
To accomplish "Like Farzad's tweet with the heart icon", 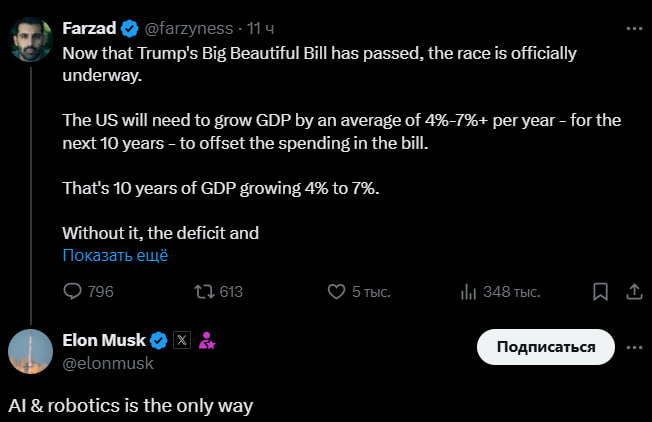I will [336, 292].
